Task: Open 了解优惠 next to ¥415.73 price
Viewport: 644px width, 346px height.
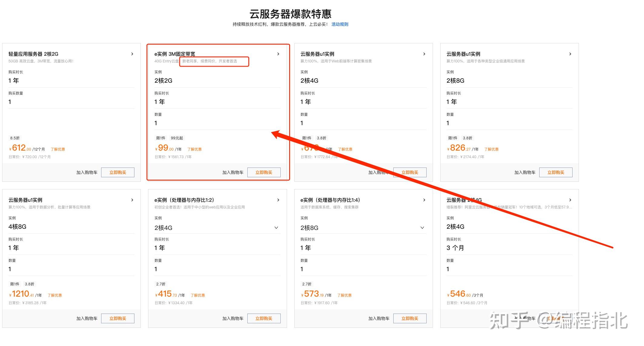Action: (x=197, y=295)
